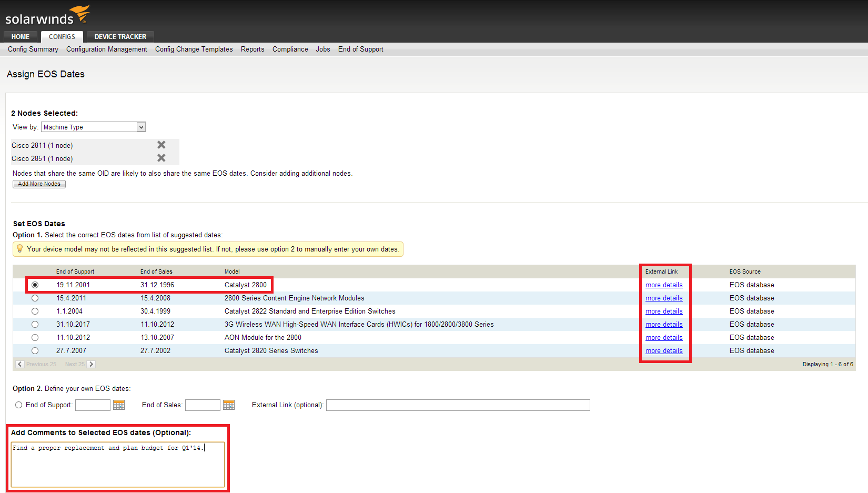868x493 pixels.
Task: Open Config Change Templates menu item
Action: (194, 49)
